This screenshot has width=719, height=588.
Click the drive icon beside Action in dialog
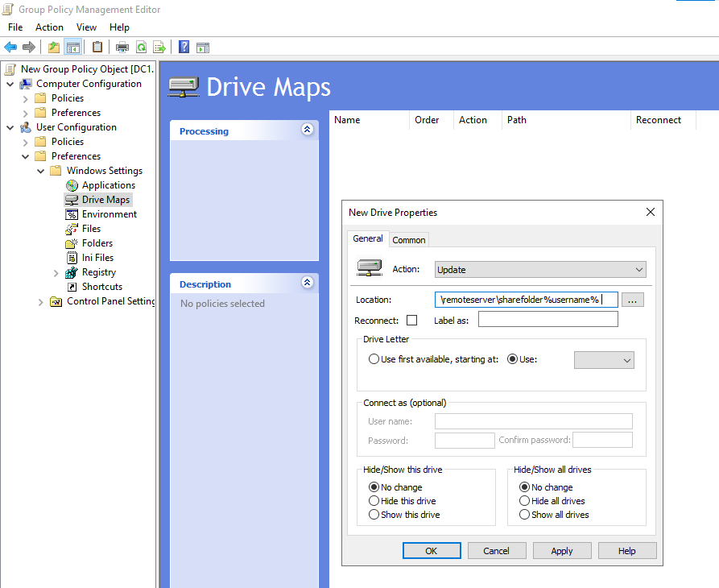click(x=370, y=268)
